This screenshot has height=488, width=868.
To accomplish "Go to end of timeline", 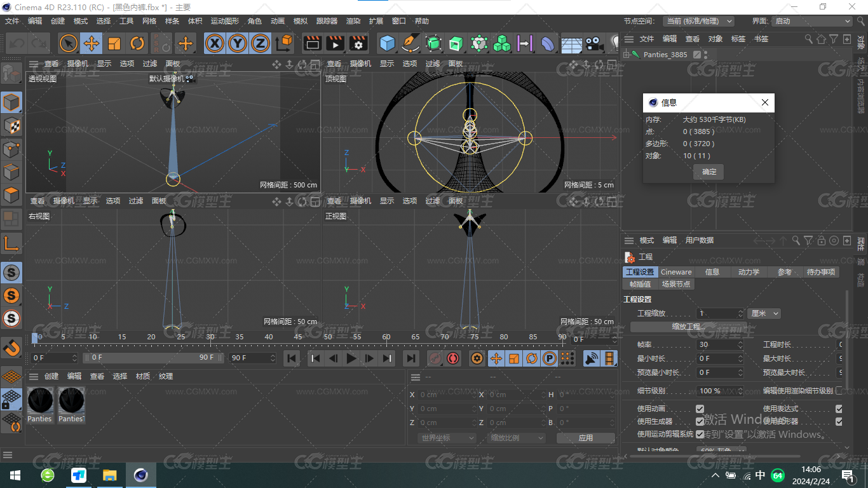I will (x=411, y=358).
